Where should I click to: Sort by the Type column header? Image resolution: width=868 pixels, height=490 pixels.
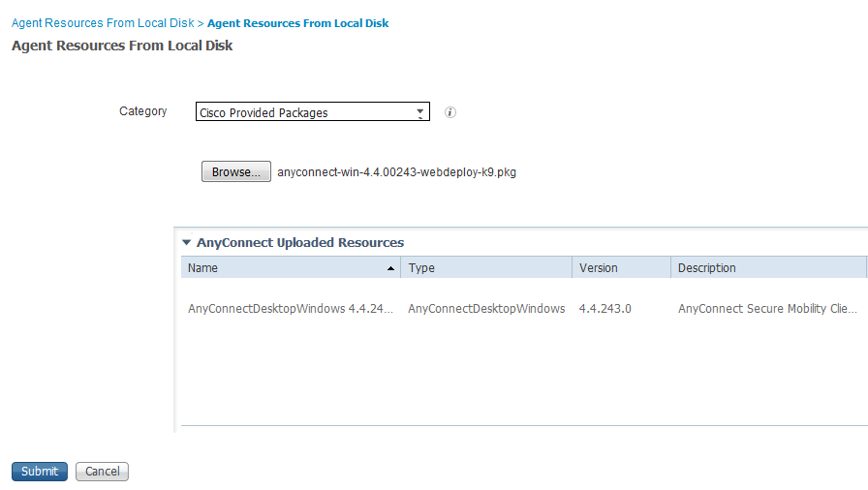click(x=486, y=267)
